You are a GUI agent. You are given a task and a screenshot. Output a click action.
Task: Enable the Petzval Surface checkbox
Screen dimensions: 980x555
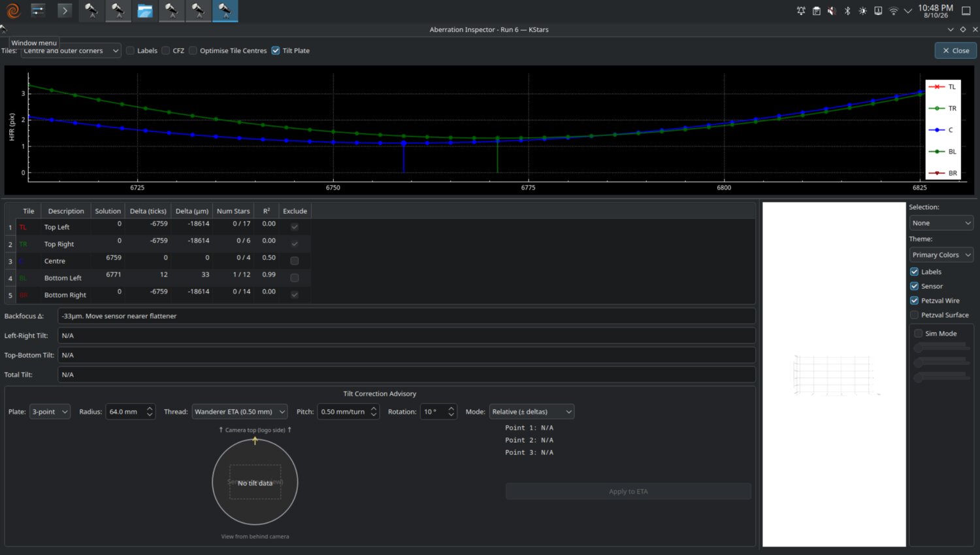pos(915,315)
